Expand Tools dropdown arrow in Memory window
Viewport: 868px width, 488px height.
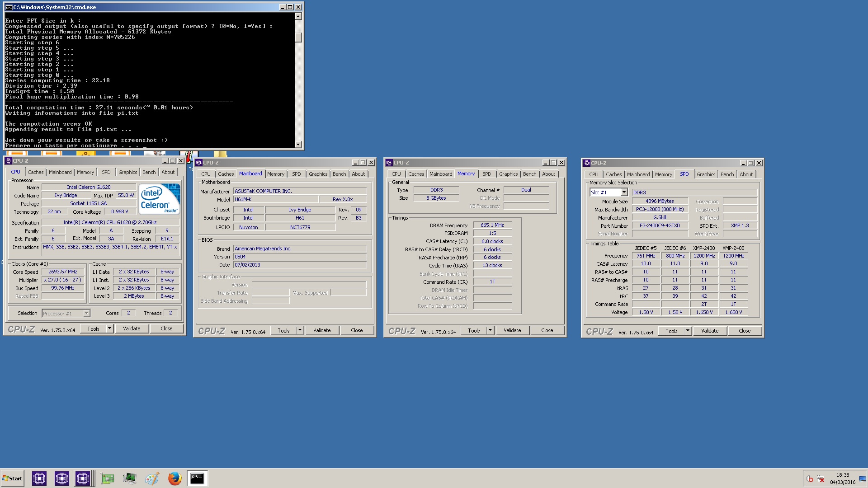click(x=490, y=330)
